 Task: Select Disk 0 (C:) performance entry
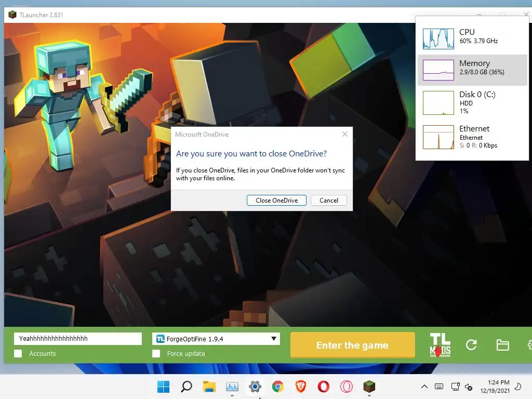point(472,102)
